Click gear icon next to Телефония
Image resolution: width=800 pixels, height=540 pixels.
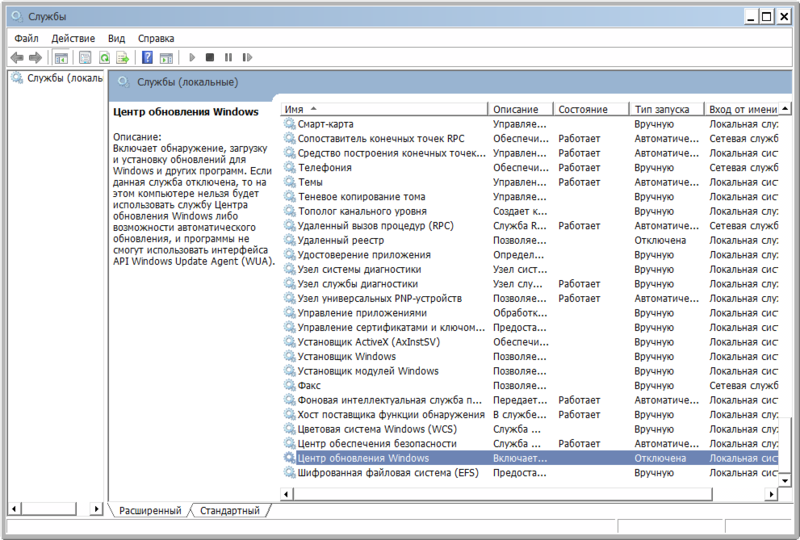(x=289, y=167)
